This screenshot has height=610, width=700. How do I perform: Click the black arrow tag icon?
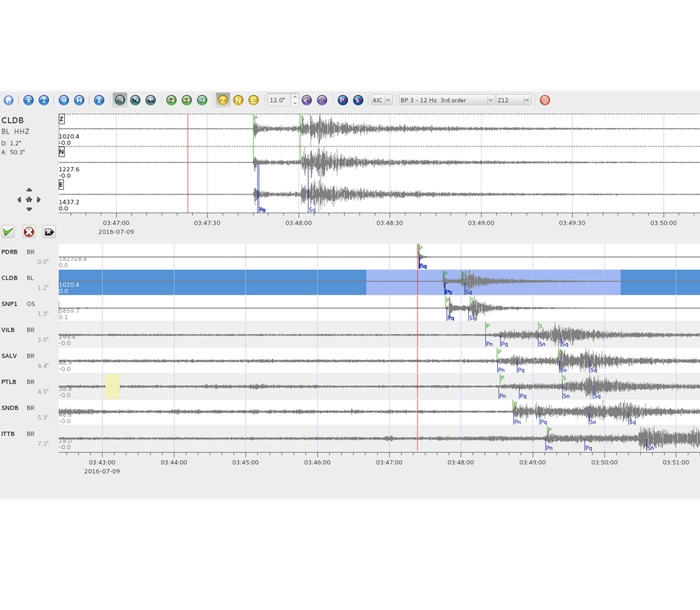tap(49, 232)
